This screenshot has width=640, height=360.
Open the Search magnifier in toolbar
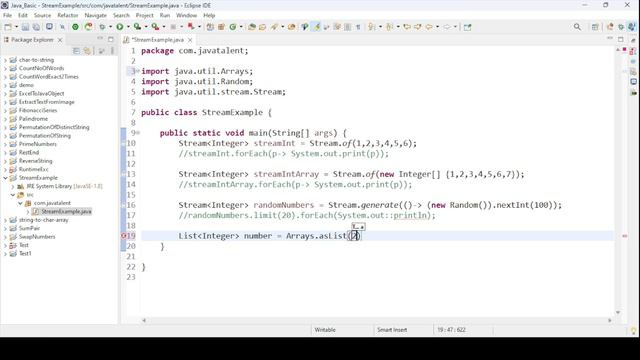[577, 27]
